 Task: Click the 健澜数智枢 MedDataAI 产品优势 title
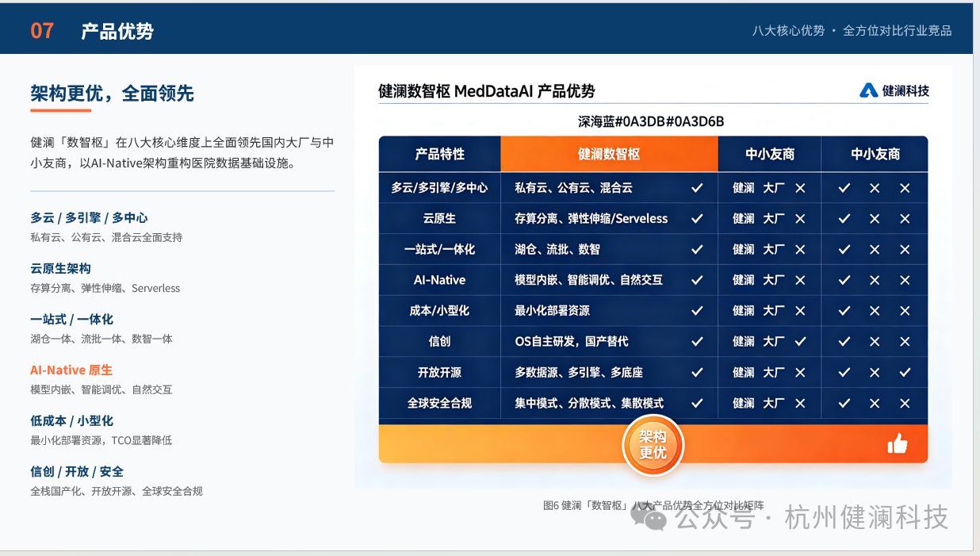[x=486, y=91]
